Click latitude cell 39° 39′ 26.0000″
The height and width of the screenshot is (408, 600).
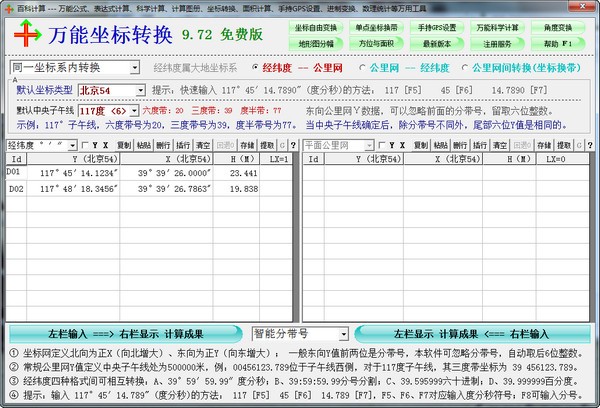[166, 173]
